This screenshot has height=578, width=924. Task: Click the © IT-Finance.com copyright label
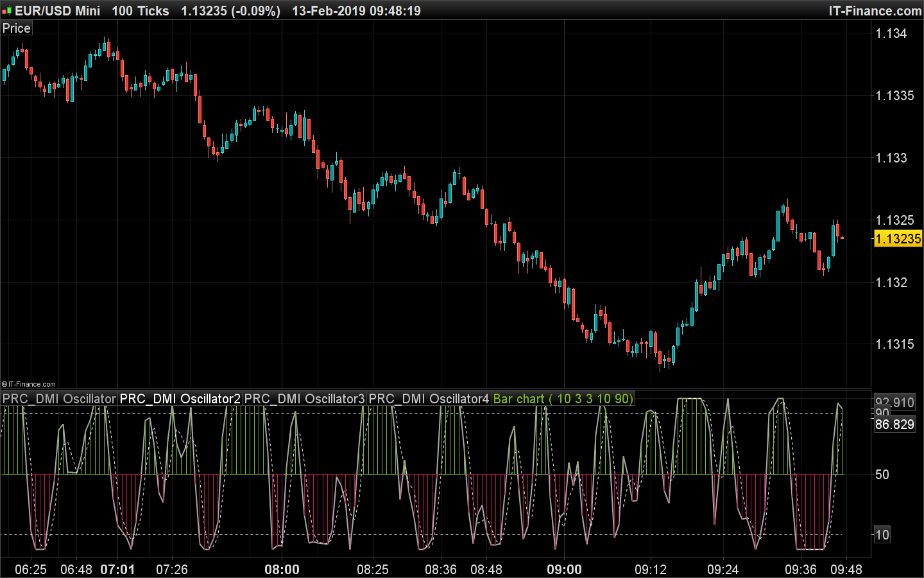(x=28, y=384)
